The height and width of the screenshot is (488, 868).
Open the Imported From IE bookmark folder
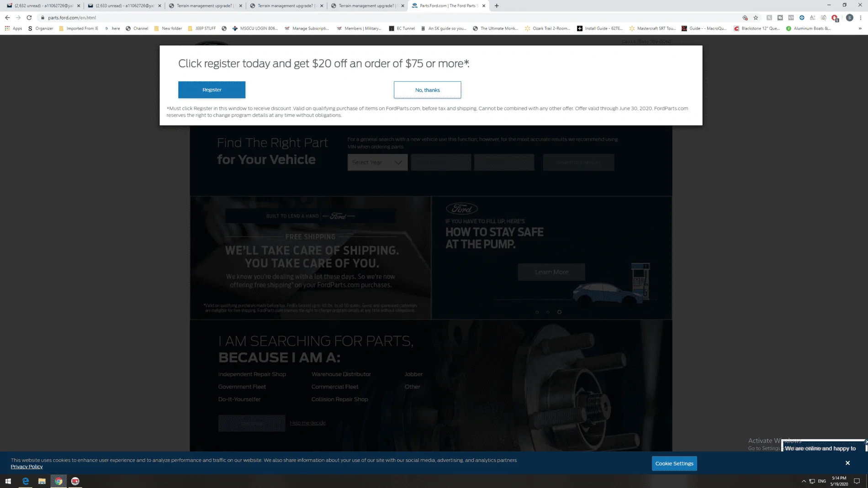[79, 28]
